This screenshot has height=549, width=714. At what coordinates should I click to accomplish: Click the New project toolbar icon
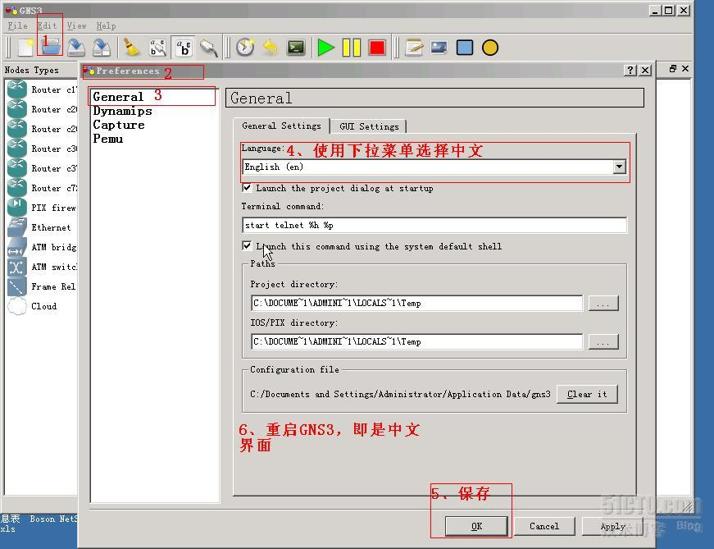click(x=26, y=47)
